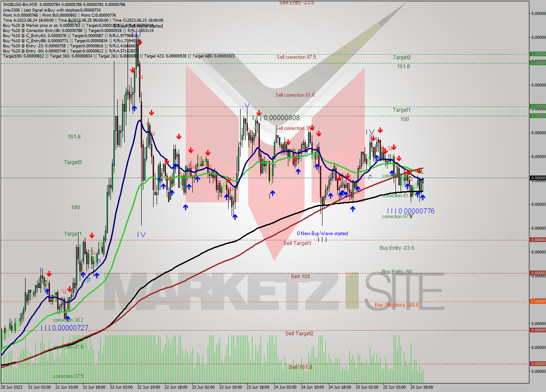Viewport: 546px width, 392px height.
Task: Click the '21 Jun 18:00' time axis label
Action: 94,387
